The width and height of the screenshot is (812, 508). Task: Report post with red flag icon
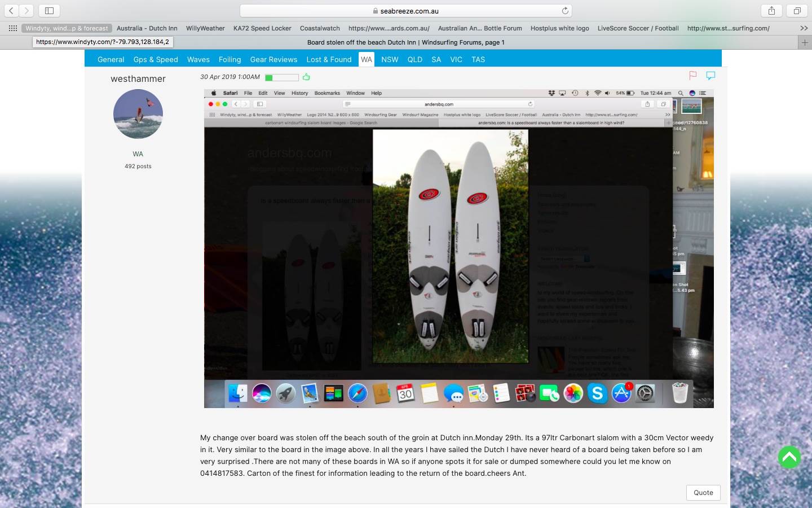coord(693,75)
